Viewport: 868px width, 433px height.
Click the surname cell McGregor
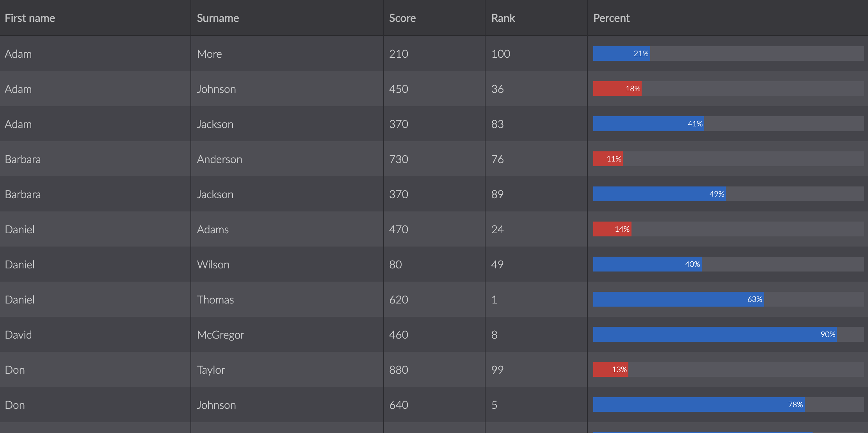pyautogui.click(x=221, y=335)
